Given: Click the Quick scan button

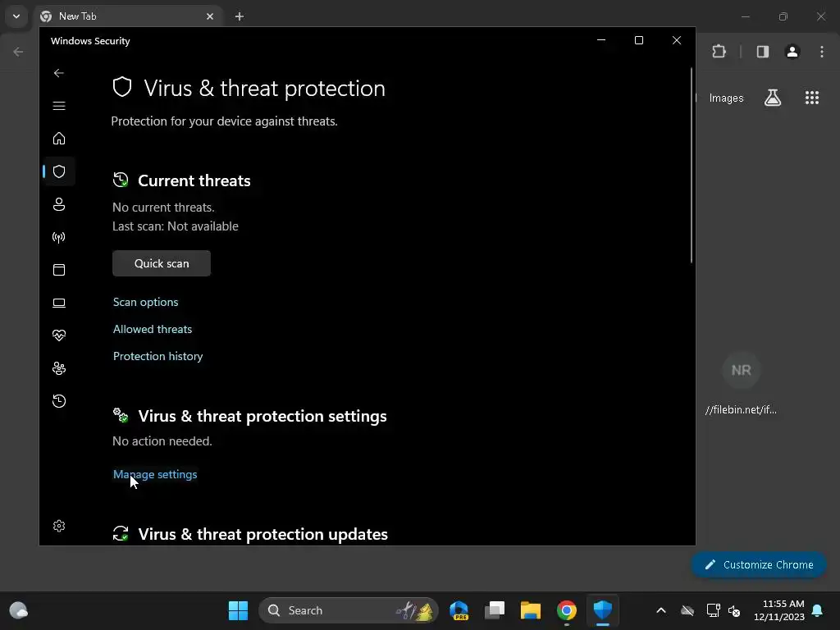Looking at the screenshot, I should click(162, 263).
